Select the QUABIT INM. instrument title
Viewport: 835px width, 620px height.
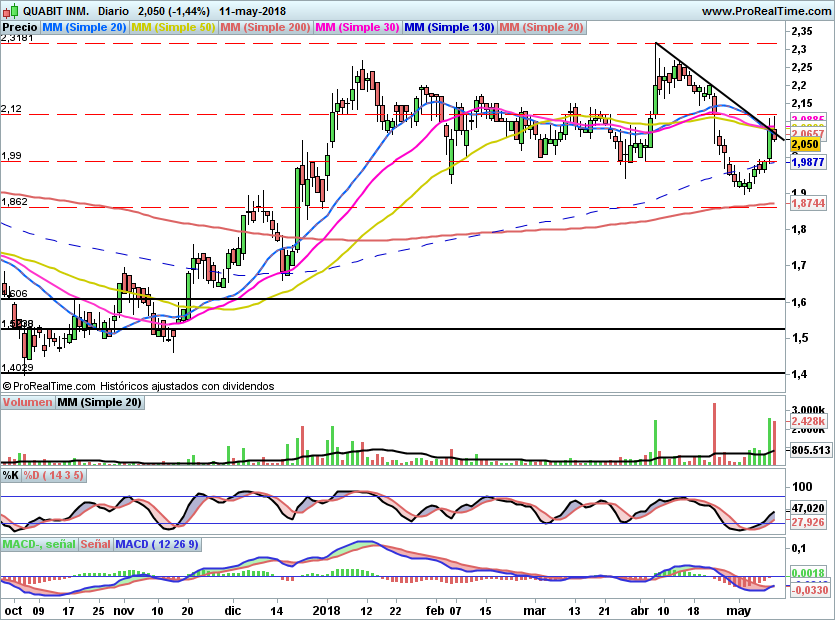click(56, 11)
